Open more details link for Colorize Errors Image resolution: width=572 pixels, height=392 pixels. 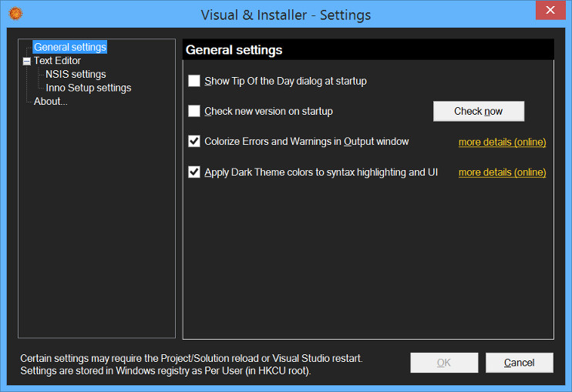click(503, 142)
